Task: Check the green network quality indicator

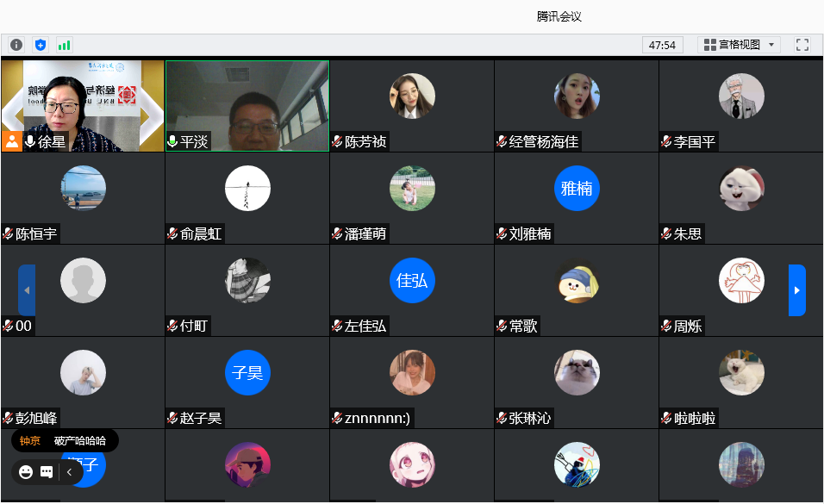Action: pyautogui.click(x=64, y=44)
